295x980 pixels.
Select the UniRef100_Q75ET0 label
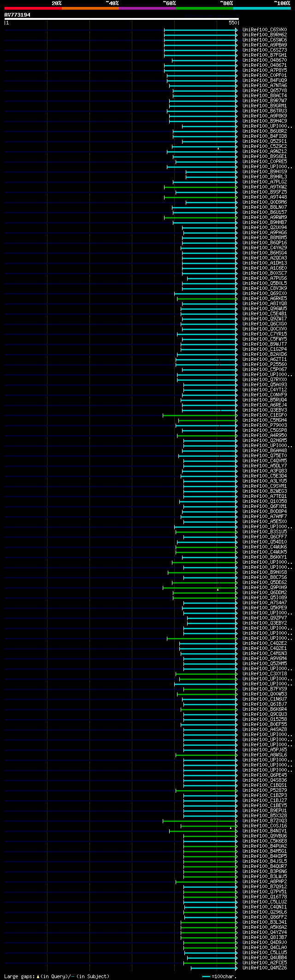pyautogui.click(x=265, y=456)
